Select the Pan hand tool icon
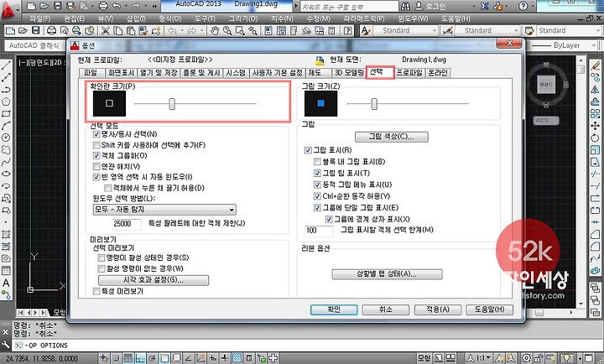Viewport: 604px width, 364px height. point(215,30)
